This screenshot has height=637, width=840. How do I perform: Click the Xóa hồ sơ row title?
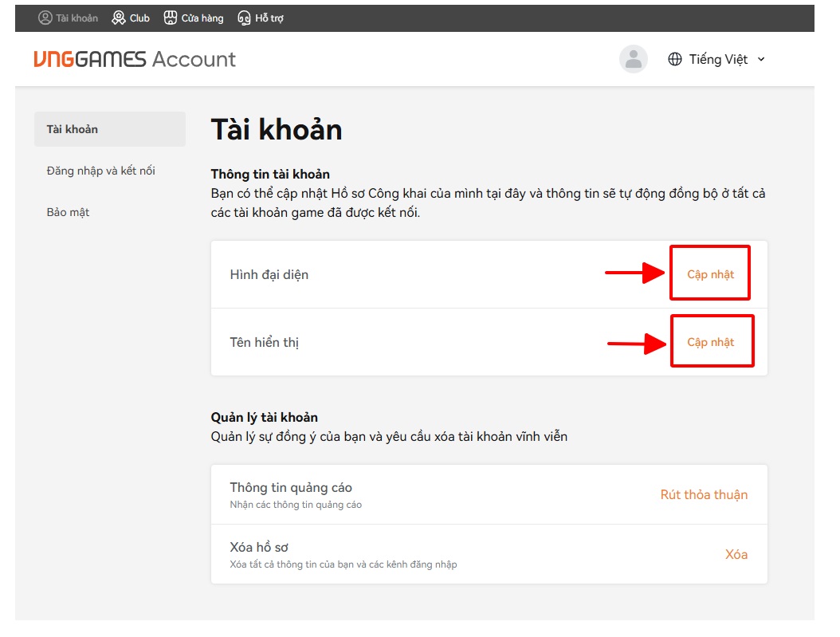click(x=259, y=547)
